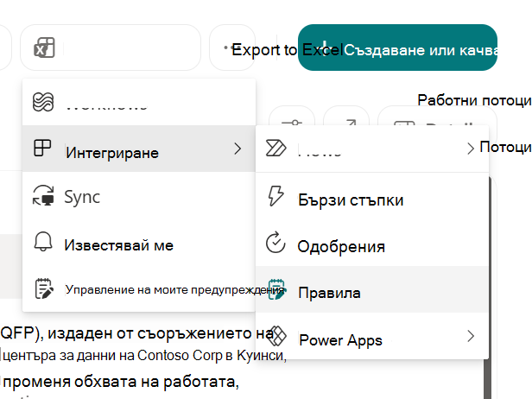This screenshot has height=399, width=532.
Task: Click the manage alerts notepad icon
Action: click(x=44, y=288)
